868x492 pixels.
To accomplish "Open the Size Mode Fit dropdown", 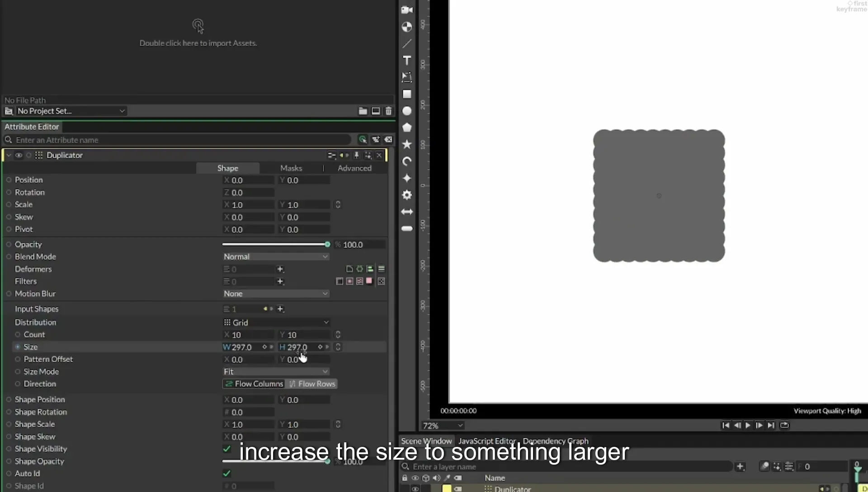I will (x=275, y=371).
